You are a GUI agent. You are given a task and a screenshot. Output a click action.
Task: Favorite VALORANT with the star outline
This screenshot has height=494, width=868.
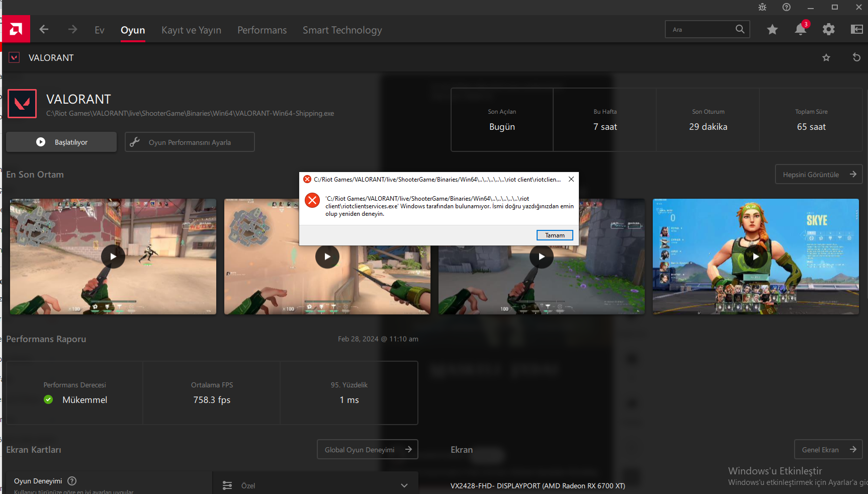click(x=826, y=57)
